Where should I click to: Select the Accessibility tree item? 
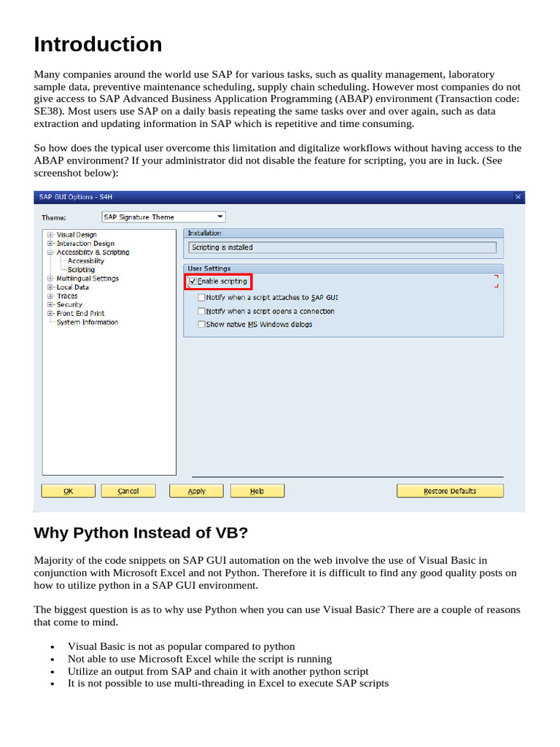pyautogui.click(x=86, y=261)
